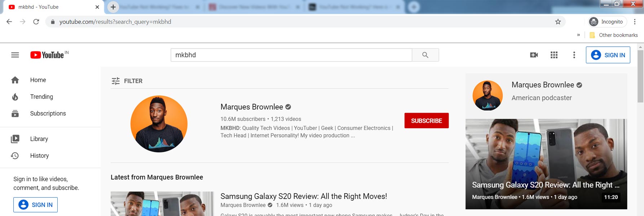Open a new tab with plus button

[x=113, y=7]
